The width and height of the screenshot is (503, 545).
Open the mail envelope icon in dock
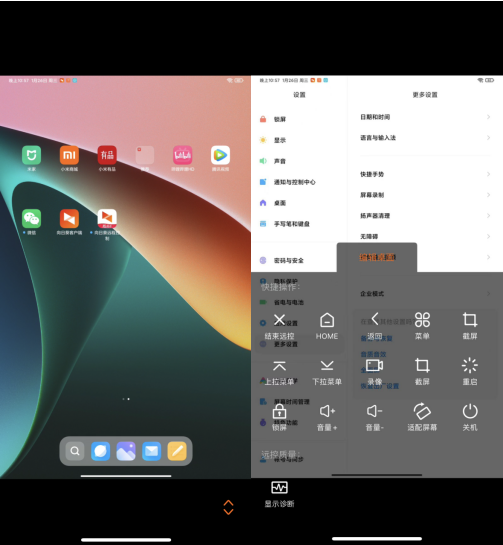(x=152, y=451)
